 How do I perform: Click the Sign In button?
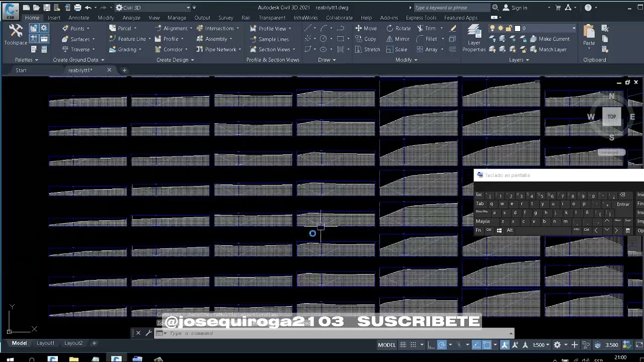515,8
